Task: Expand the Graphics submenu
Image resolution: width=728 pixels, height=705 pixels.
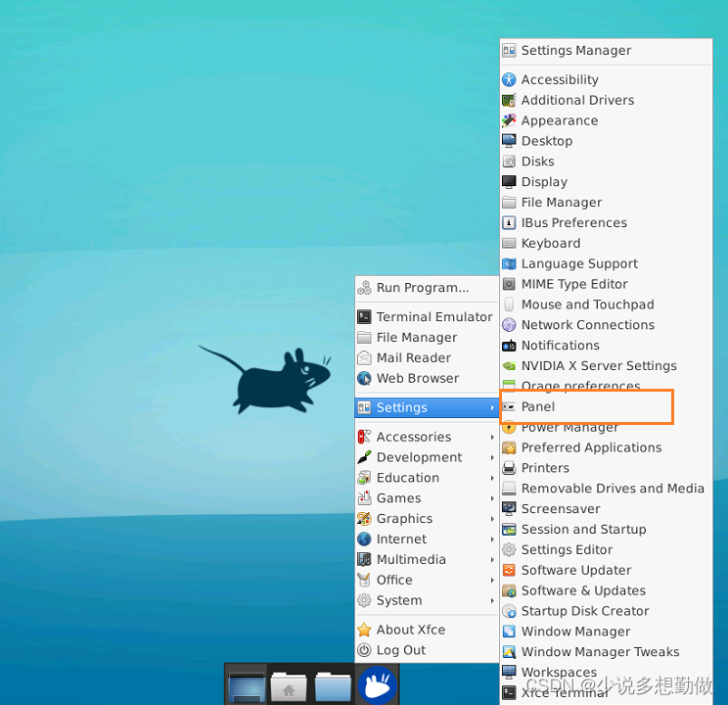Action: pyautogui.click(x=427, y=519)
